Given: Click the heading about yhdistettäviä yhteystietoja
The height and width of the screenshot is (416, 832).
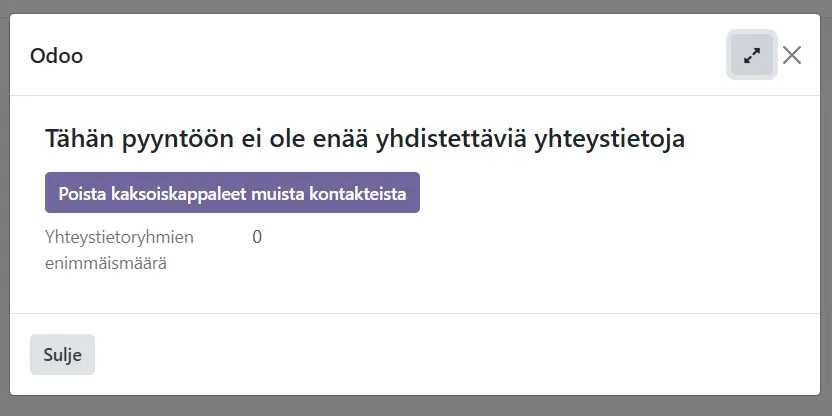Looking at the screenshot, I should [x=365, y=139].
